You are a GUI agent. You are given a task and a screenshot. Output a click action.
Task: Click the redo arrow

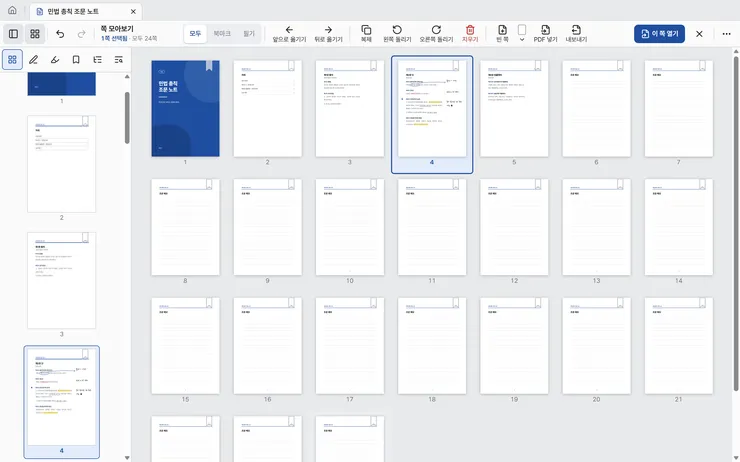[81, 34]
